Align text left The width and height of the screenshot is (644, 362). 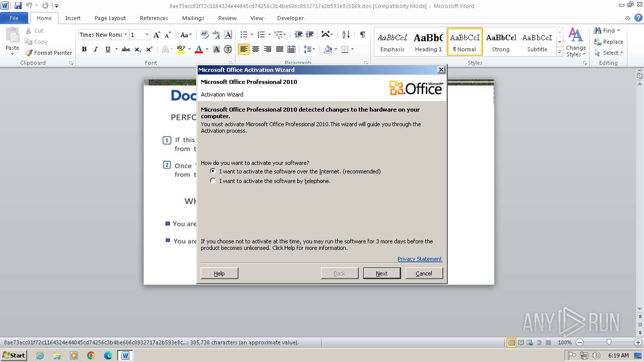tap(244, 49)
